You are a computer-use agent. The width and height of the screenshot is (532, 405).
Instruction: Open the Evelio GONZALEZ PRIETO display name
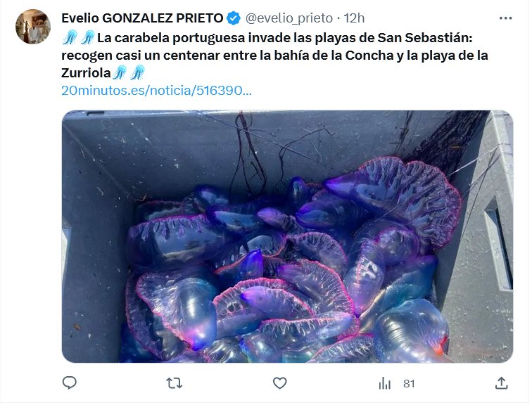tap(142, 18)
